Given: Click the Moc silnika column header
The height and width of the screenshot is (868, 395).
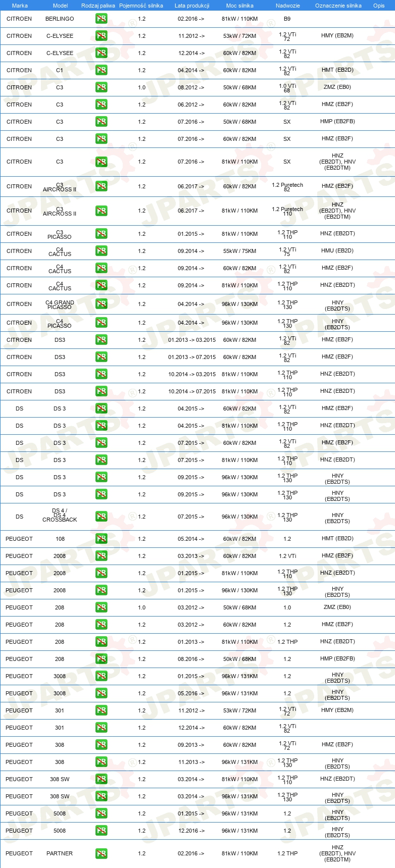Looking at the screenshot, I should 240,6.
